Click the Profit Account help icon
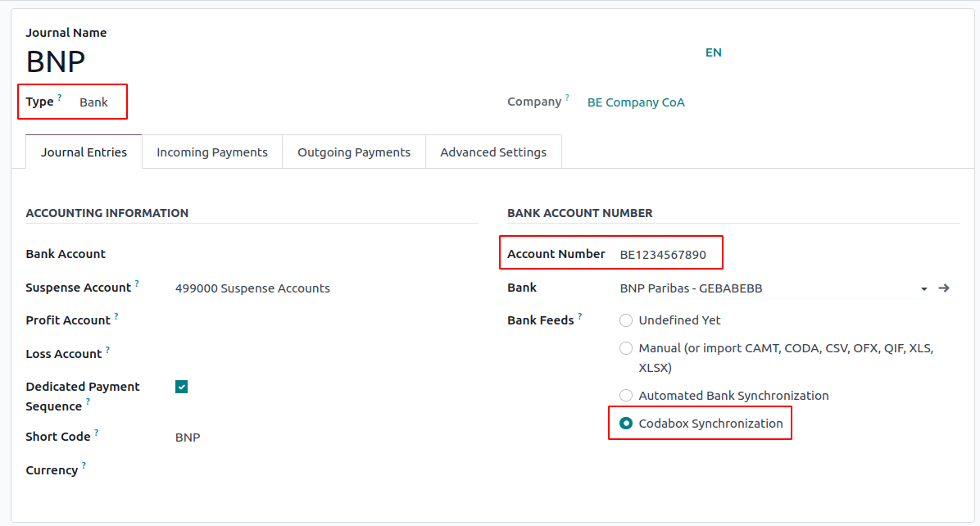Screen dimensions: 980x526 (x=116, y=316)
